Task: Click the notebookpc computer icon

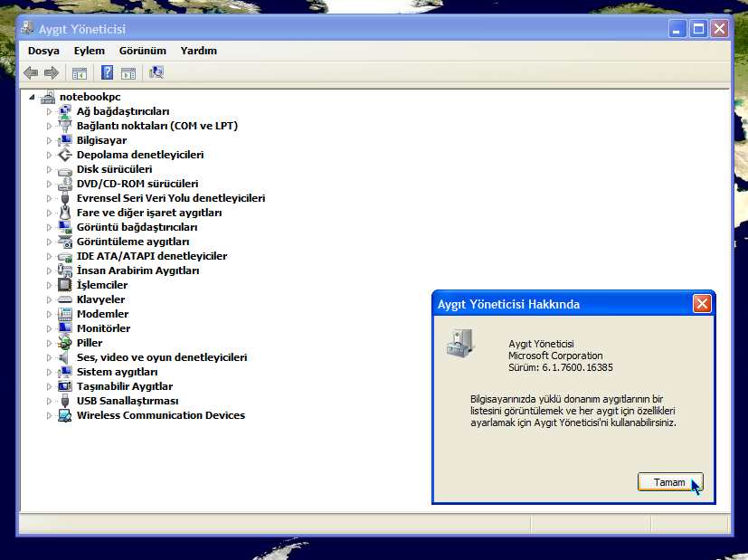Action: [x=48, y=98]
